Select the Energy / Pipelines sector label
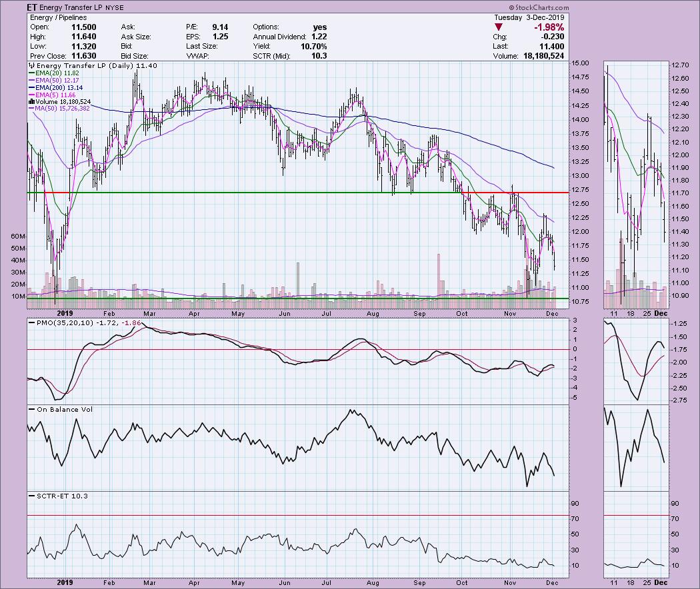This screenshot has height=589, width=700. pos(59,17)
